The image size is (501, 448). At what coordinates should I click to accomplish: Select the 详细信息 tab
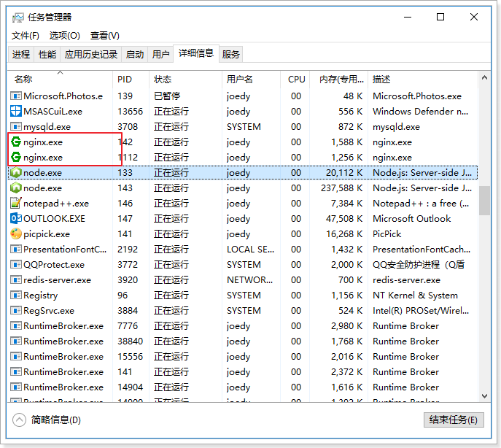pyautogui.click(x=196, y=53)
